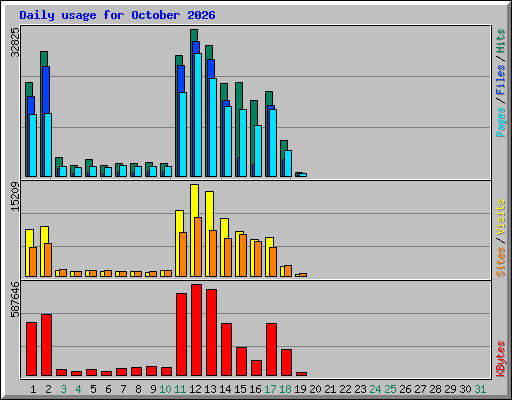Click day 8 on the date axis
Screen dimensions: 512x400
(x=138, y=389)
